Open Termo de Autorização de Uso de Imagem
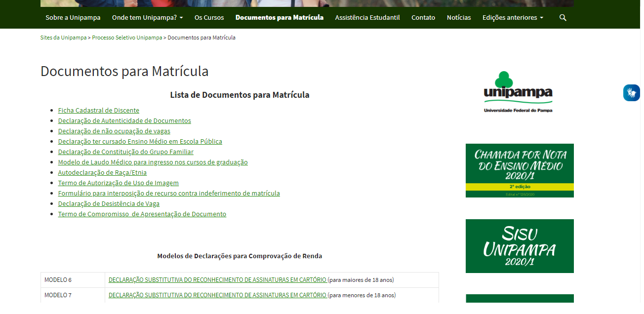The width and height of the screenshot is (644, 314). 119,183
